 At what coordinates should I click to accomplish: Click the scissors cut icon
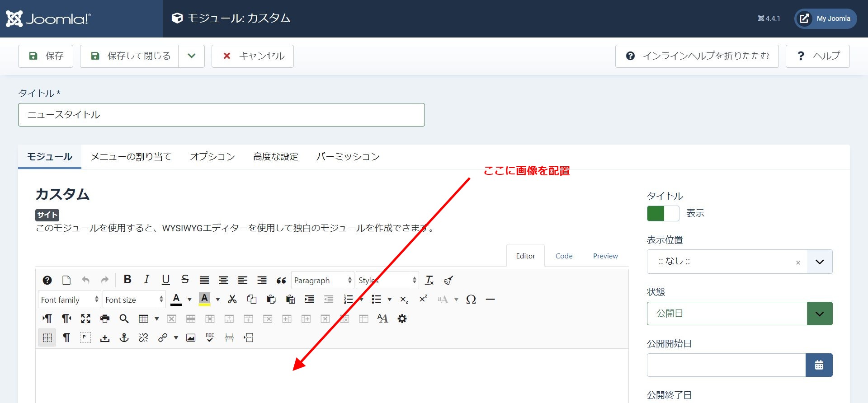coord(232,300)
